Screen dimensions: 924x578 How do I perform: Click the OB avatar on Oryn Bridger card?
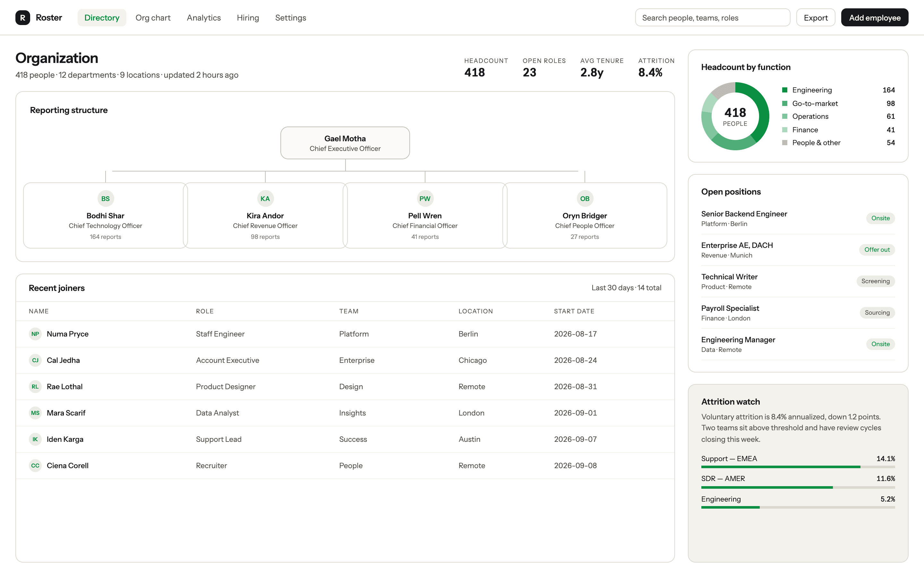(x=585, y=198)
